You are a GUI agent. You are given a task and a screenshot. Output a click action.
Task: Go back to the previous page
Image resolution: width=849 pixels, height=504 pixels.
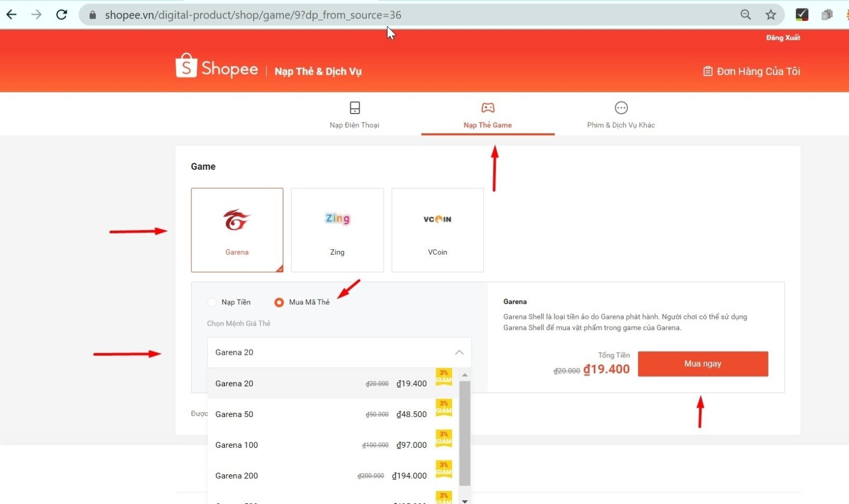pos(12,15)
